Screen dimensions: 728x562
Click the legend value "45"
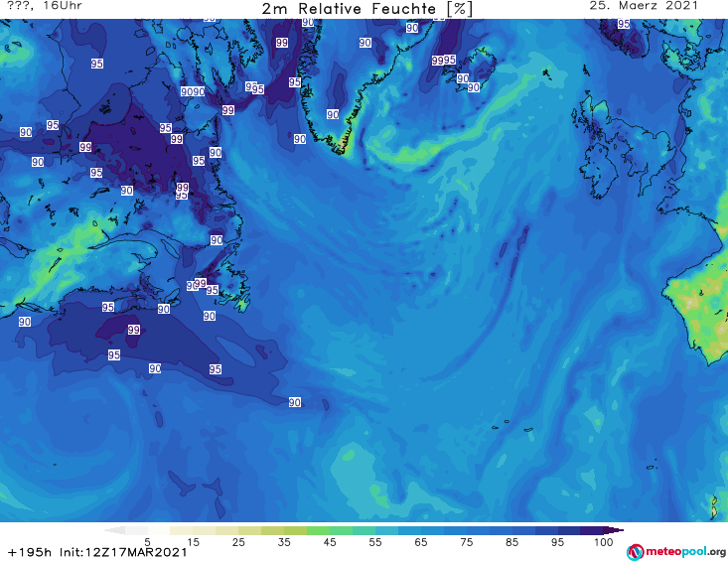330,542
